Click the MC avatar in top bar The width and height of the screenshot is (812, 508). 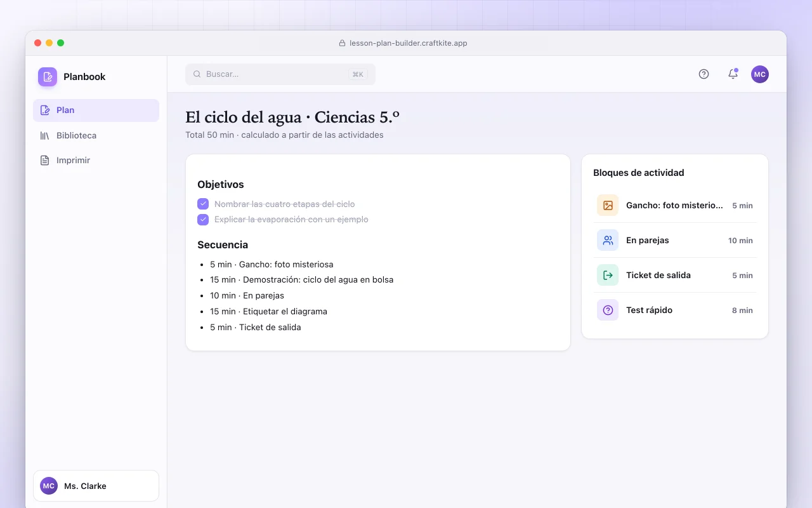point(760,74)
